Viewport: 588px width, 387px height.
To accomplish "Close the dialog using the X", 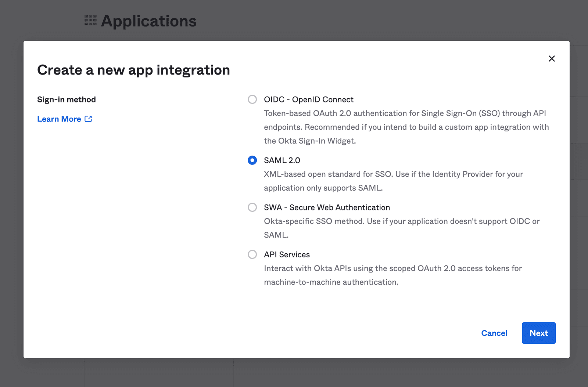I will click(552, 58).
